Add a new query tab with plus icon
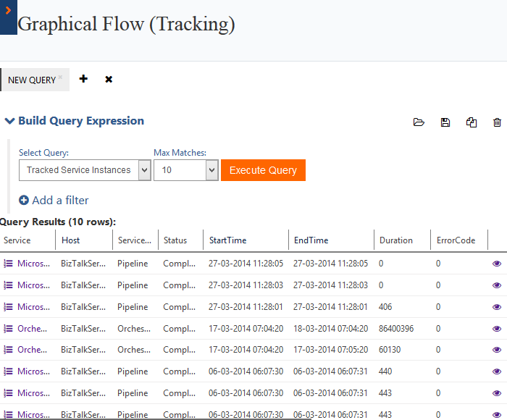Image resolution: width=507 pixels, height=420 pixels. [83, 79]
